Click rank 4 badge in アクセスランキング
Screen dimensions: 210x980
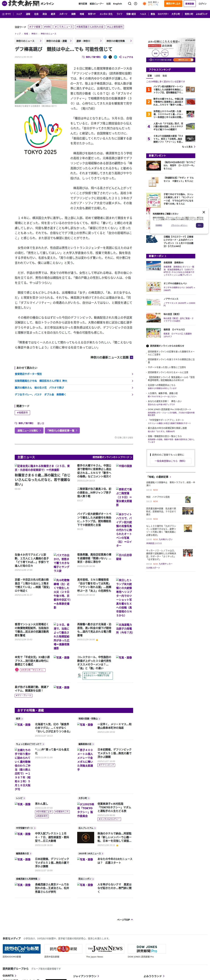tap(149, 127)
